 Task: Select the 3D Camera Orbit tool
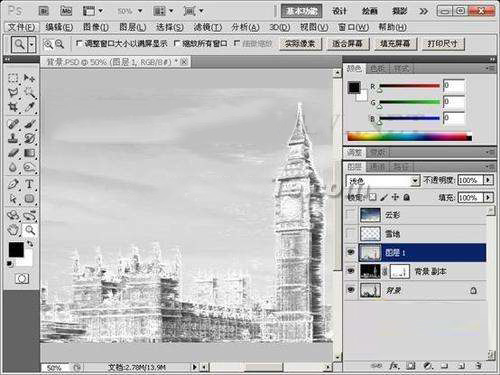point(29,215)
